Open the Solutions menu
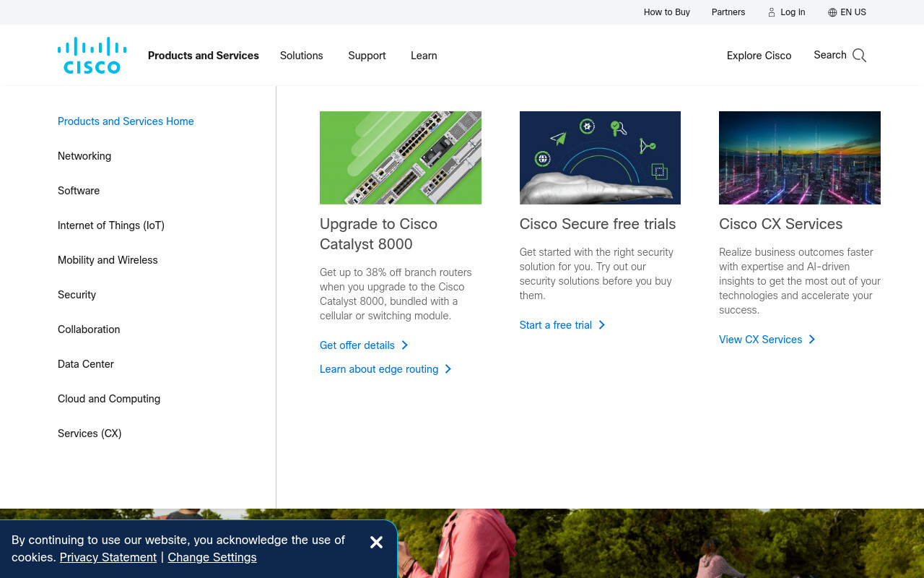 point(302,56)
